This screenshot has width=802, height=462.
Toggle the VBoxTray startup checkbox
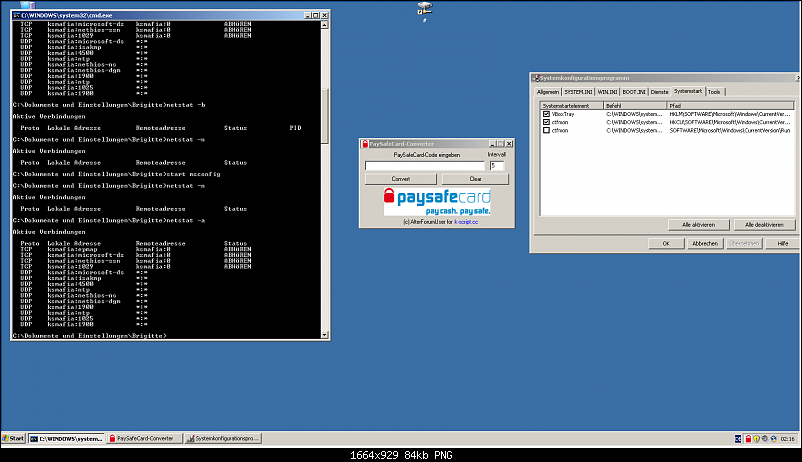[x=546, y=114]
